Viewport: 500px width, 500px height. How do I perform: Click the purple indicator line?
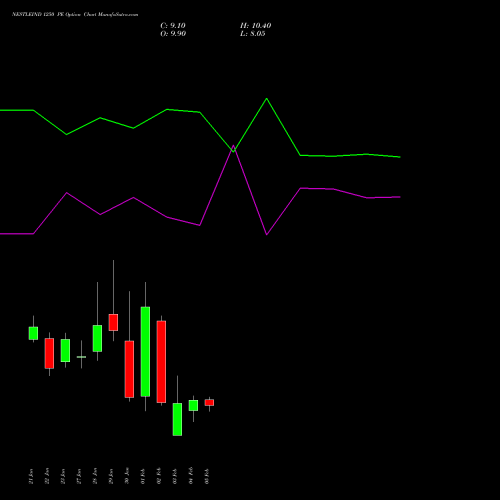(200, 225)
